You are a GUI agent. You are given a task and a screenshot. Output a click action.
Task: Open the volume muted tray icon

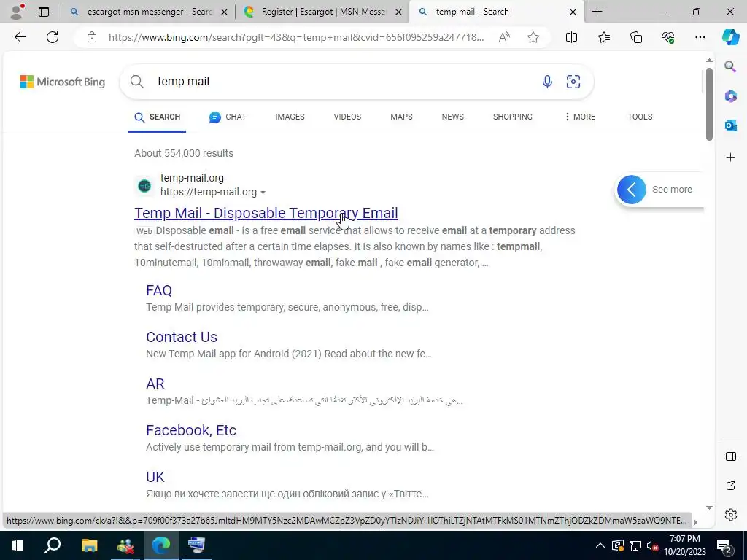653,545
